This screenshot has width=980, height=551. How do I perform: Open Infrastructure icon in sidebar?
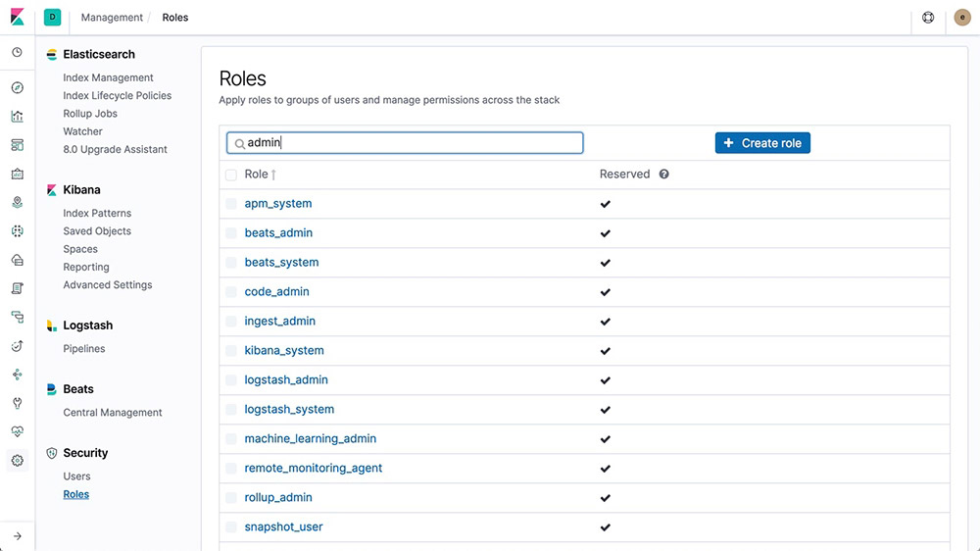pyautogui.click(x=18, y=260)
